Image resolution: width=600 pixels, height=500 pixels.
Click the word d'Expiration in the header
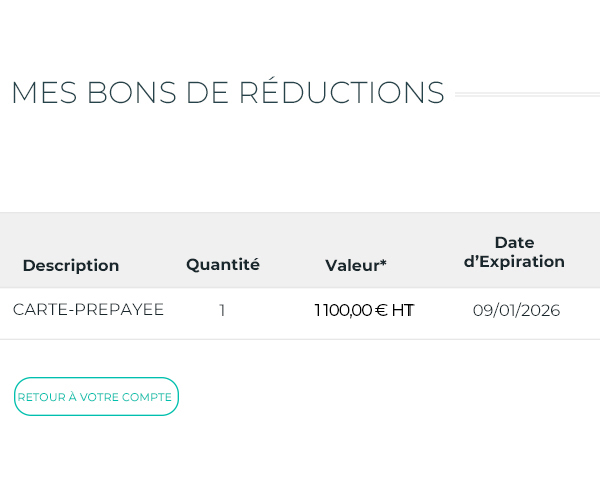click(514, 262)
